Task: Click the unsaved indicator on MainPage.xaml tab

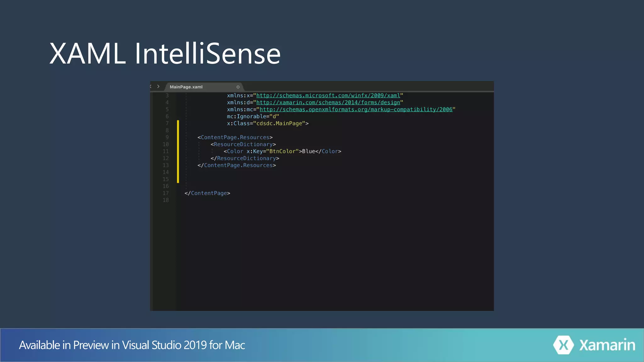Action: click(x=238, y=87)
